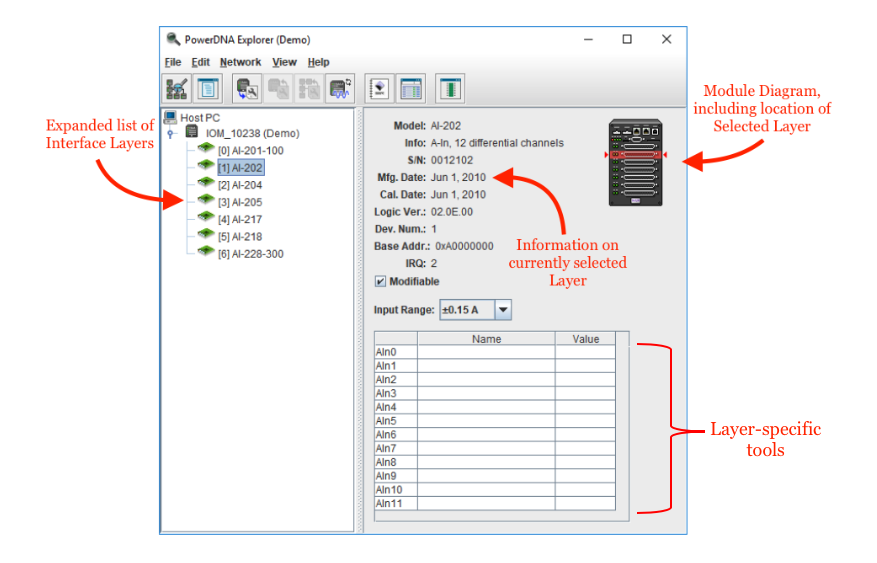Click the module diagram image
This screenshot has height=563, width=877.
click(x=635, y=163)
